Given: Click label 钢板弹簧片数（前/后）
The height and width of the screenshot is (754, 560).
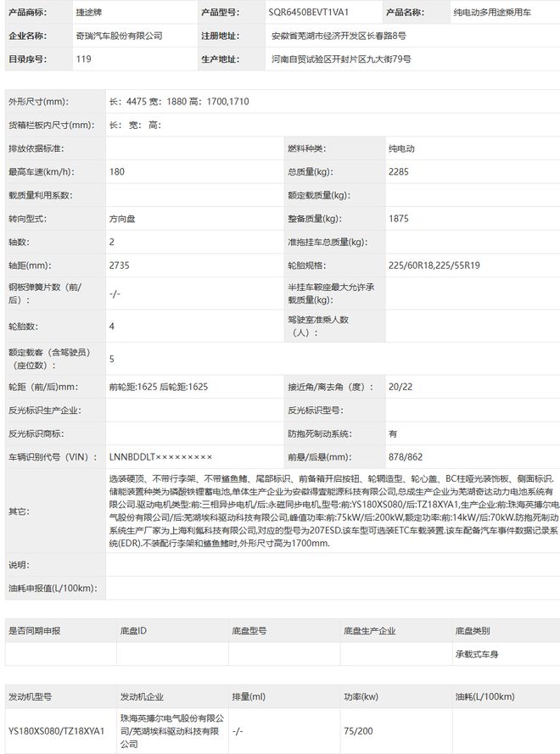Looking at the screenshot, I should (45, 293).
